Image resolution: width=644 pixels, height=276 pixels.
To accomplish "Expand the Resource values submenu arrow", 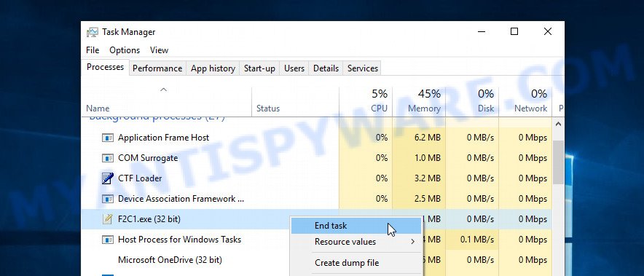I will [x=413, y=242].
